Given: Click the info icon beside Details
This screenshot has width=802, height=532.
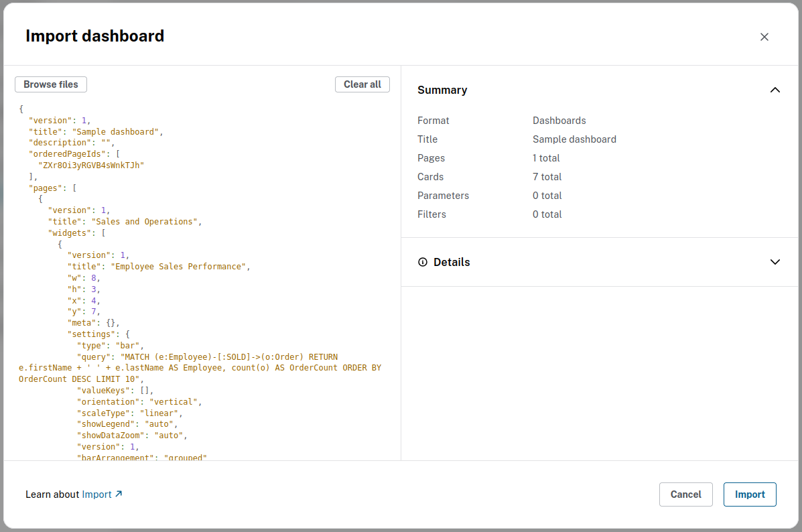Looking at the screenshot, I should [x=422, y=262].
